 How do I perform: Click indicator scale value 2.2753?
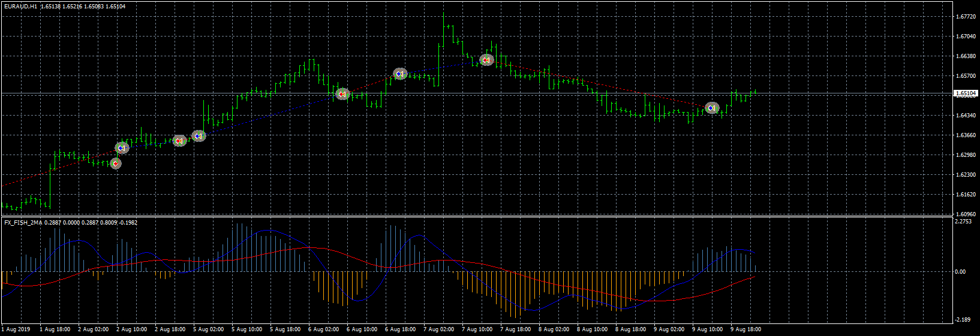click(963, 222)
